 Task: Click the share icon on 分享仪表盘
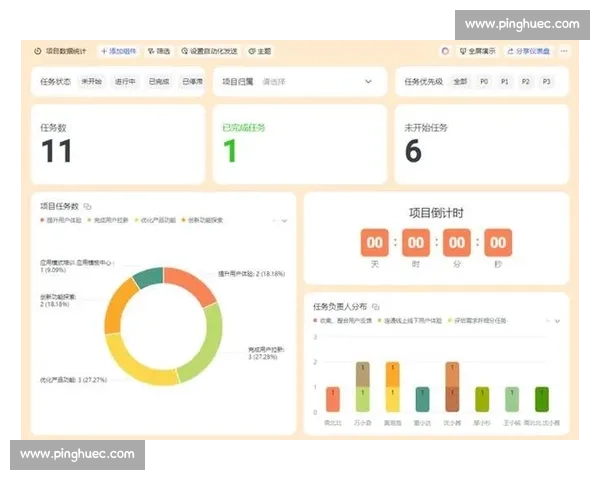click(x=510, y=51)
